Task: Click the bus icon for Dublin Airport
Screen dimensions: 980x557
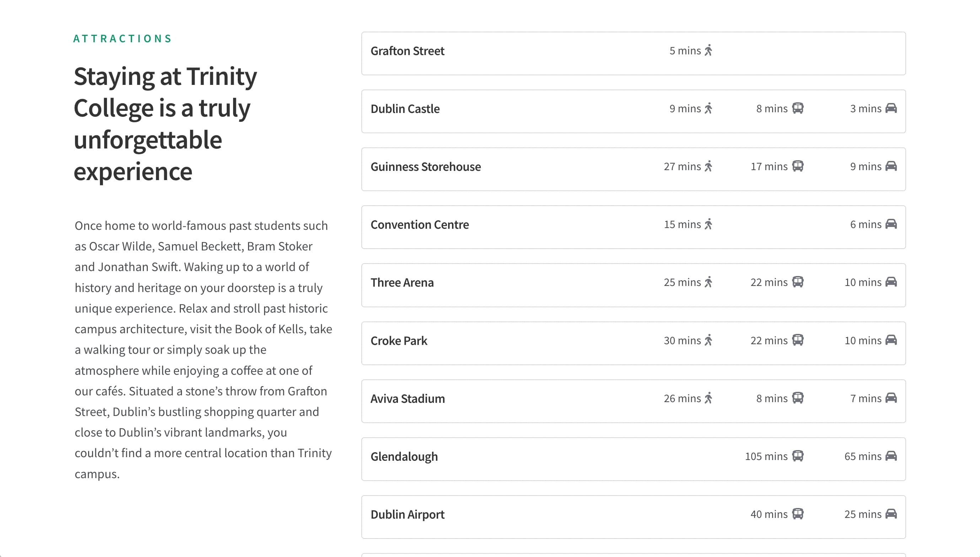Action: pos(797,514)
